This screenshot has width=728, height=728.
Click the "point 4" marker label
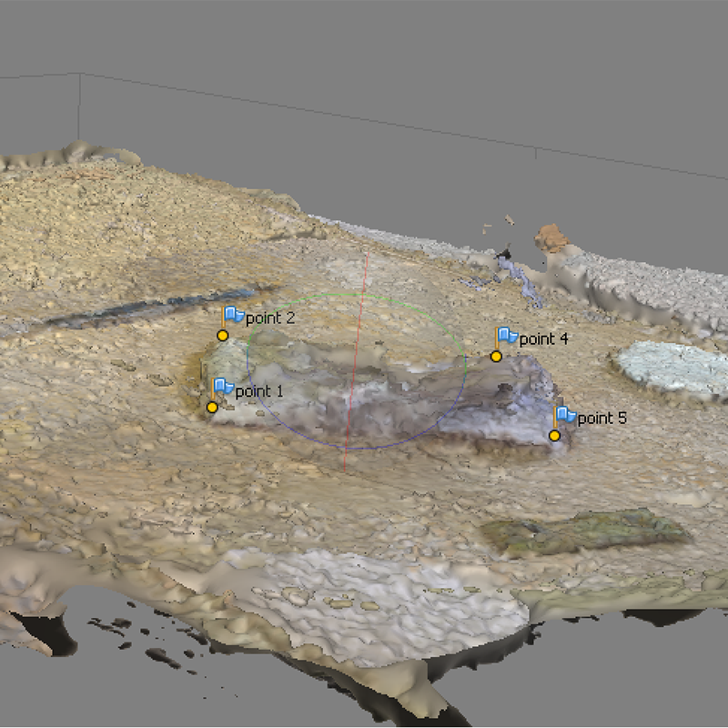pos(543,339)
